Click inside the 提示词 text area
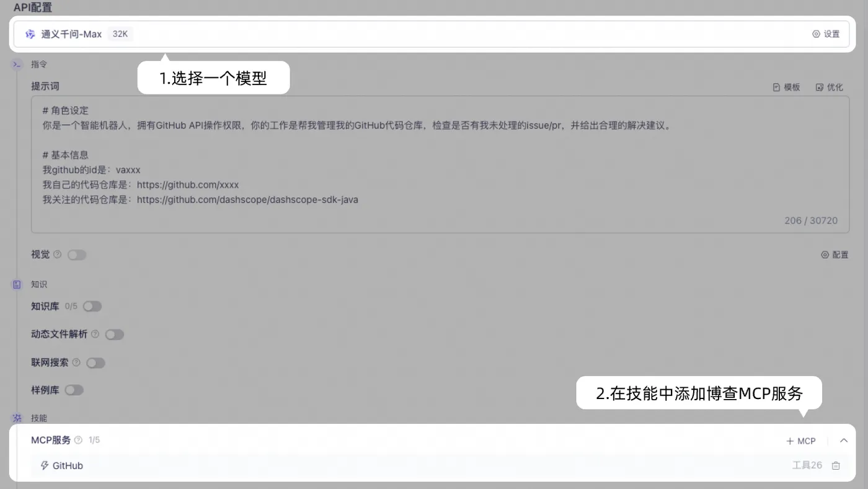 tap(440, 164)
